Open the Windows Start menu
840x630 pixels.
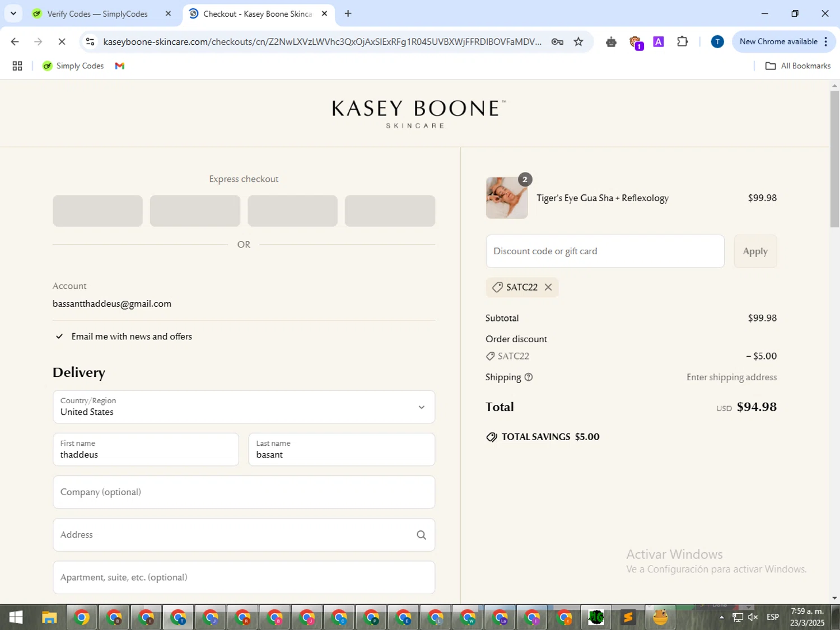pyautogui.click(x=16, y=618)
